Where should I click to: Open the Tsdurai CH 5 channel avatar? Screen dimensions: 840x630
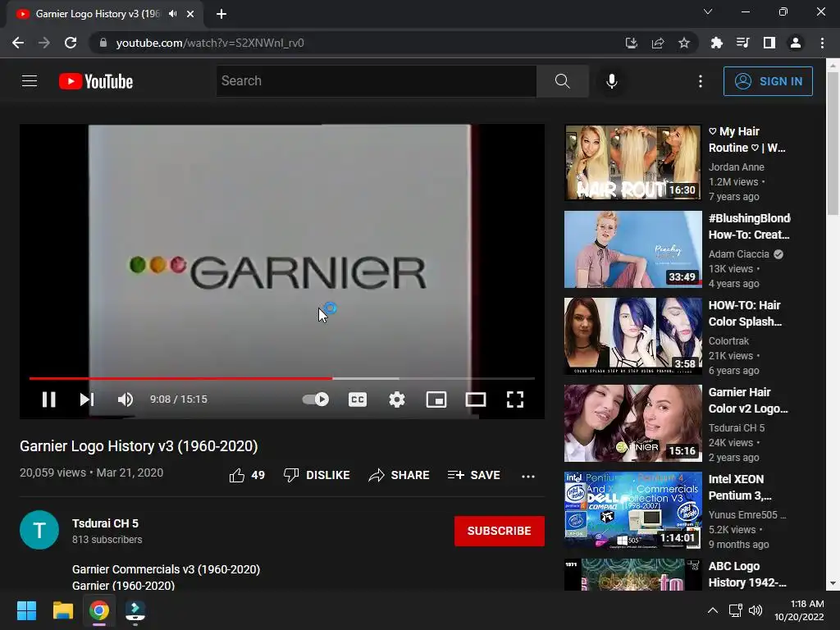click(x=39, y=530)
